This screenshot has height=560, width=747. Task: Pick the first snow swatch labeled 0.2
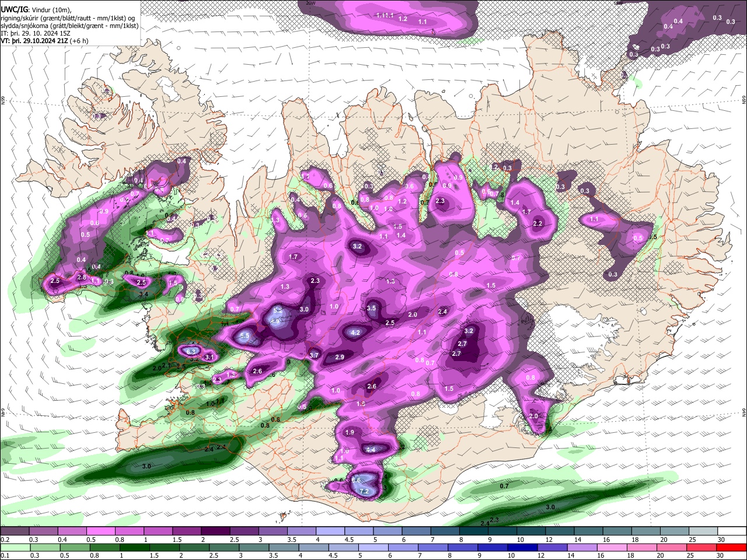(15, 531)
